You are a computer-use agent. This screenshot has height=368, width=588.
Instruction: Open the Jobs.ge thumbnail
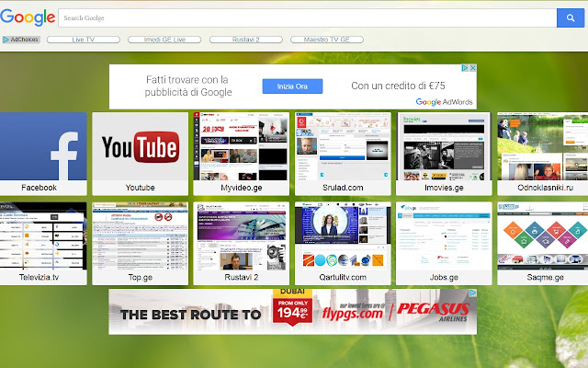[444, 243]
